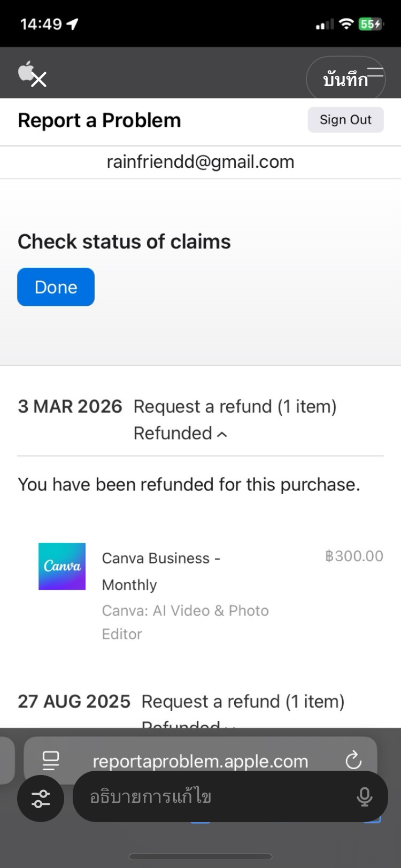Tap the battery indicator icon
Image resolution: width=401 pixels, height=868 pixels.
371,24
